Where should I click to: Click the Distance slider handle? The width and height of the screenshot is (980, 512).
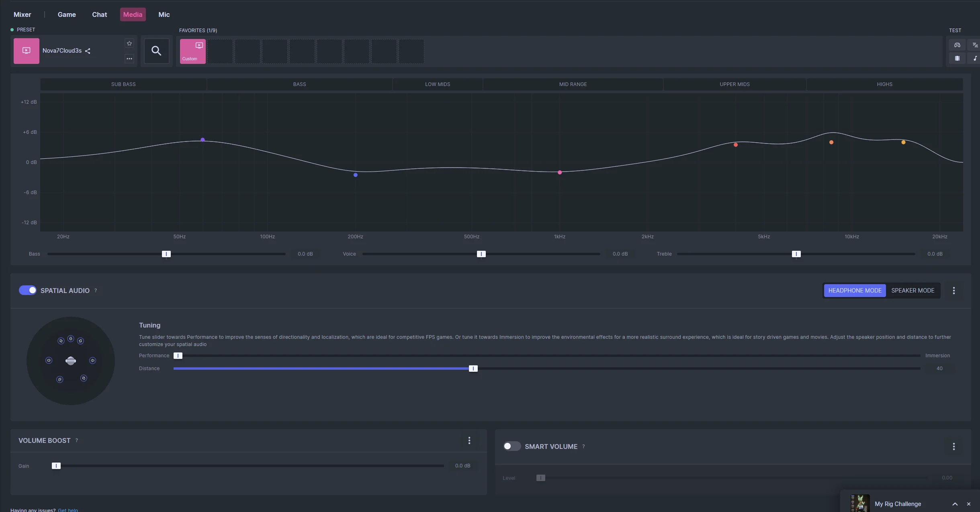point(473,369)
